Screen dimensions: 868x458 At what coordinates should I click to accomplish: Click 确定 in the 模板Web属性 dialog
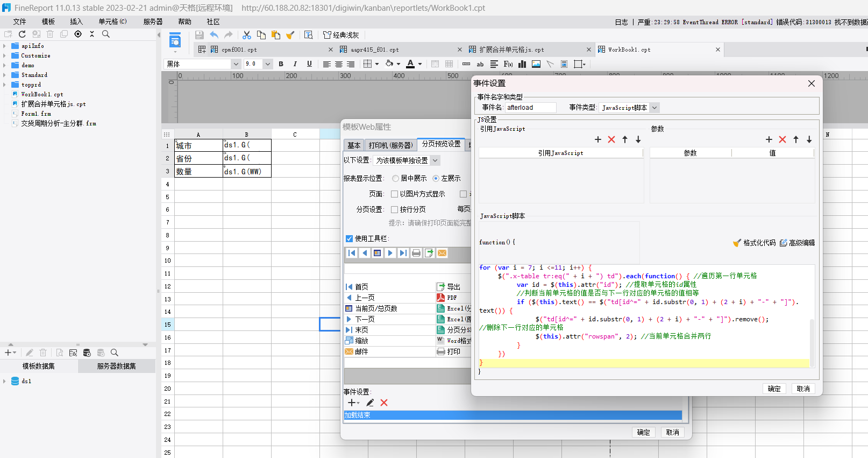click(x=644, y=432)
